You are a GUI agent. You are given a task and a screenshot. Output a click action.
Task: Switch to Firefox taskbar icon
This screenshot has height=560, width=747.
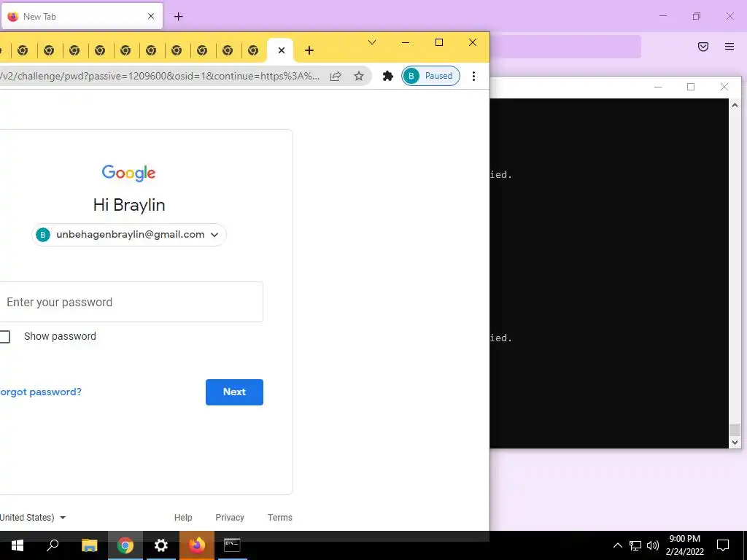(x=197, y=545)
